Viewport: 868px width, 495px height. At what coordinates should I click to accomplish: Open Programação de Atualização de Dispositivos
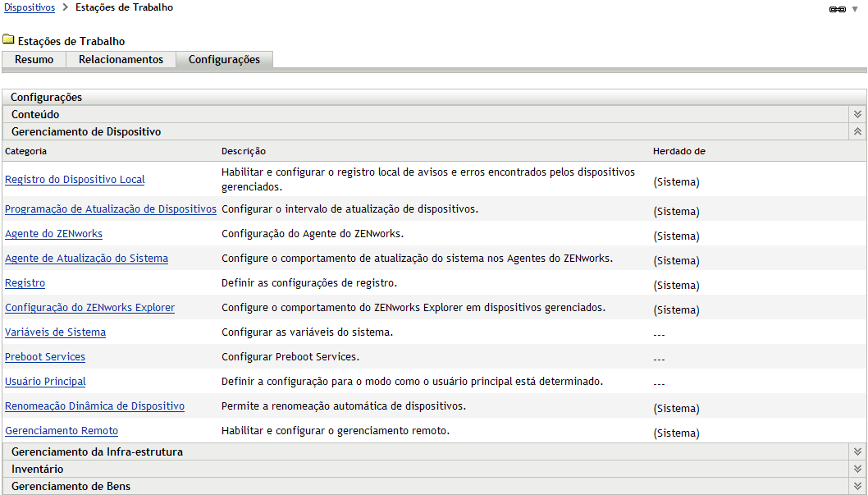[x=111, y=209]
